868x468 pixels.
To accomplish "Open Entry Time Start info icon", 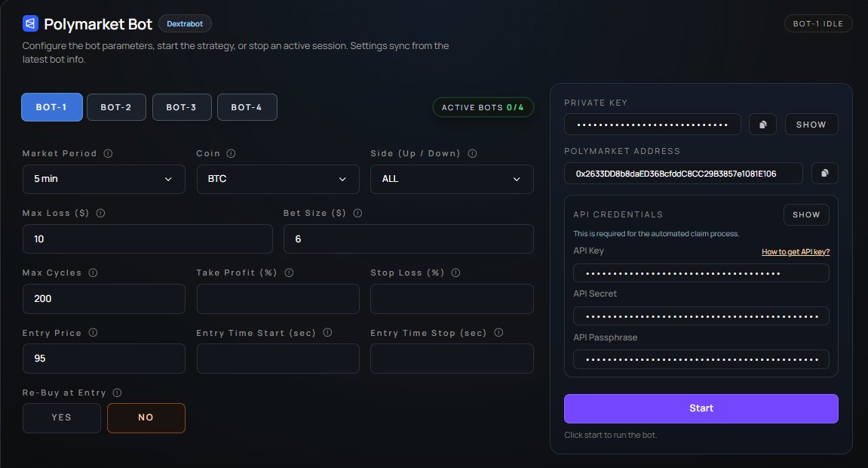I will click(x=327, y=332).
